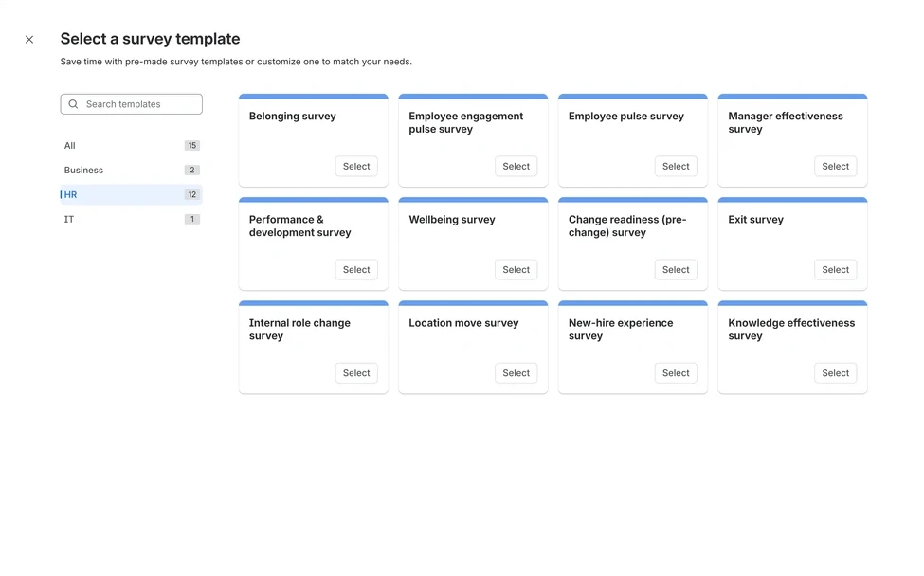The width and height of the screenshot is (924, 576).
Task: Select the Knowledge effectiveness survey
Action: 835,372
